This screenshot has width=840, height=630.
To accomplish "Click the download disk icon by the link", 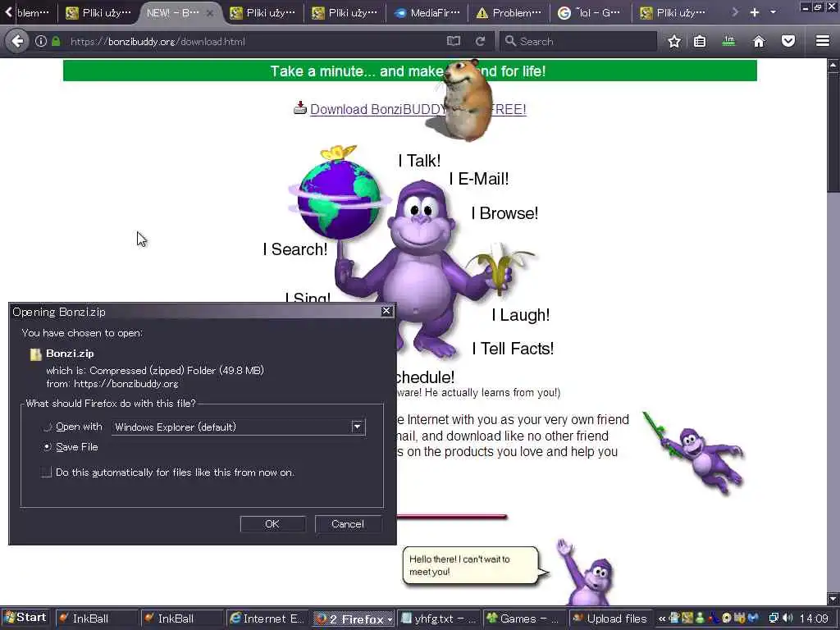I will pos(300,107).
